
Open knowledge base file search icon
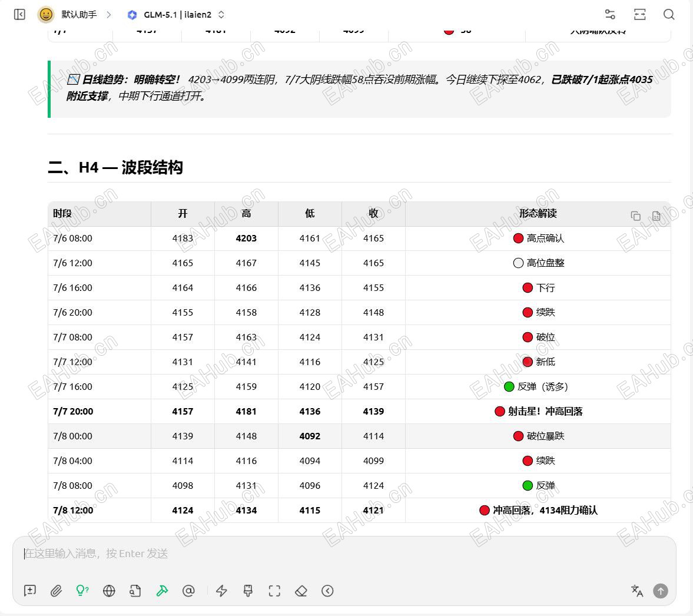[x=135, y=591]
